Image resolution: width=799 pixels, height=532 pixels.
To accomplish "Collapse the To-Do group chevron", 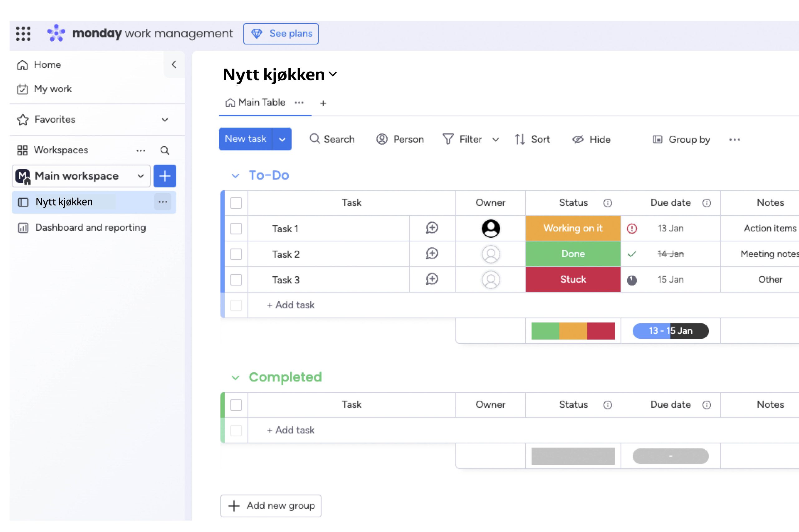I will point(235,176).
